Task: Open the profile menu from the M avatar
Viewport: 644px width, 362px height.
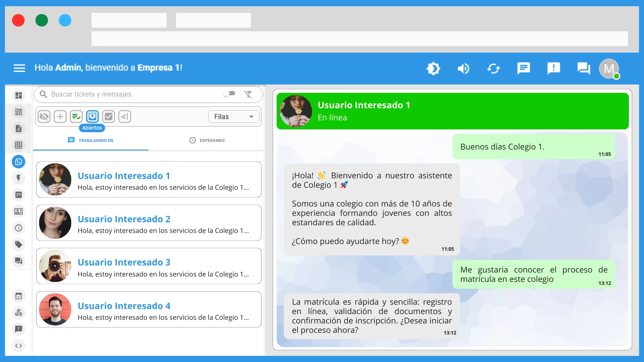Action: click(608, 68)
